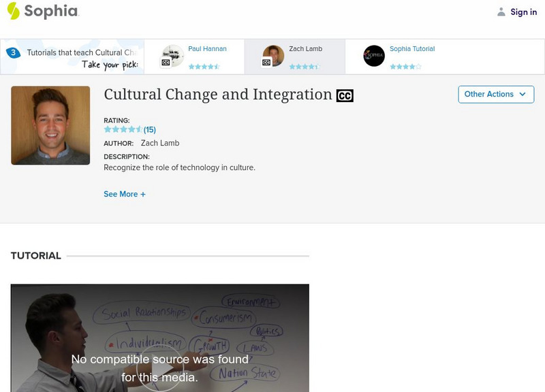The image size is (545, 392).
Task: Open the Other Actions dropdown
Action: tap(495, 95)
